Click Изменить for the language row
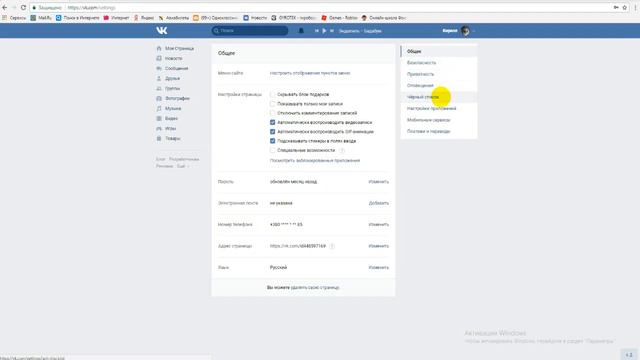Image resolution: width=640 pixels, height=360 pixels. point(378,268)
